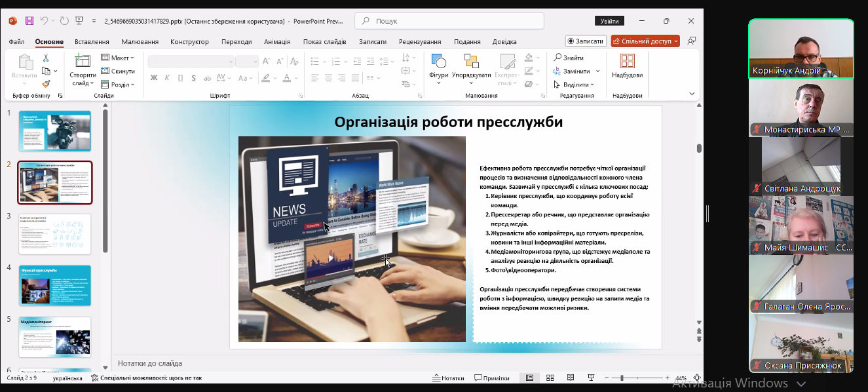Screen dimensions: 868x392
Task: Open Розділ section dropdown
Action: pyautogui.click(x=117, y=84)
